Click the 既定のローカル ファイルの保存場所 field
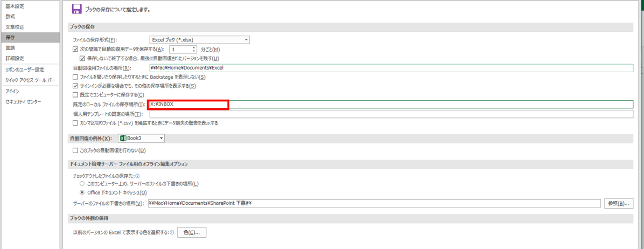 pos(391,105)
